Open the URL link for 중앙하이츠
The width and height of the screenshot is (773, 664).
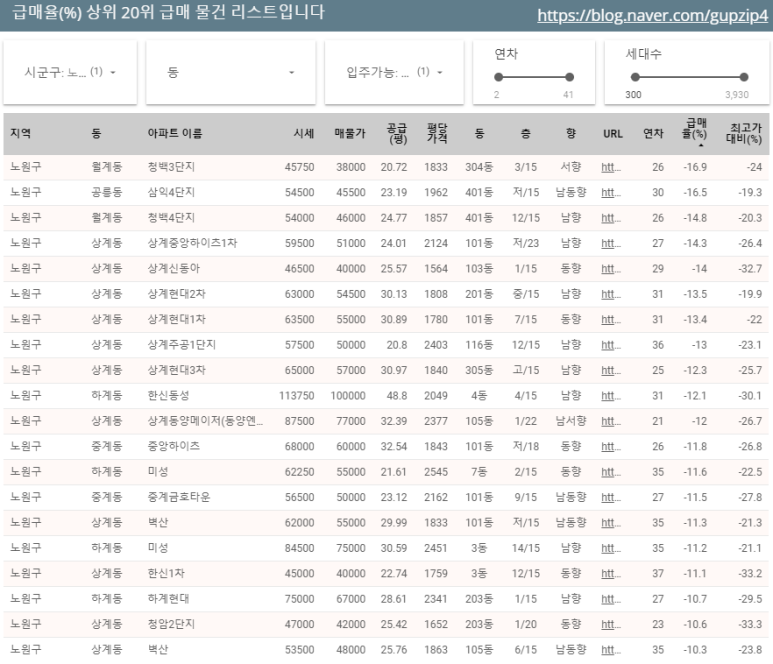click(x=611, y=447)
